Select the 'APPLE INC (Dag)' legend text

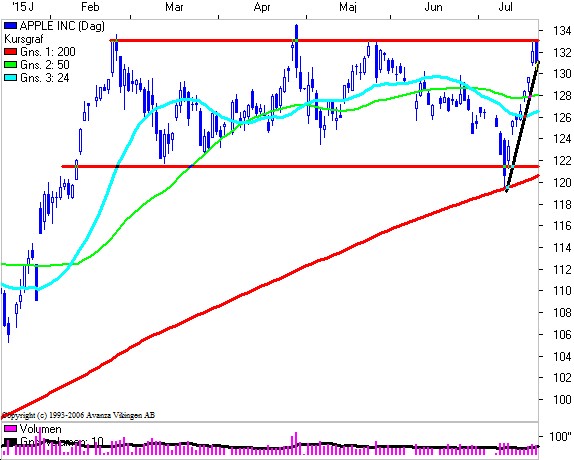point(62,26)
